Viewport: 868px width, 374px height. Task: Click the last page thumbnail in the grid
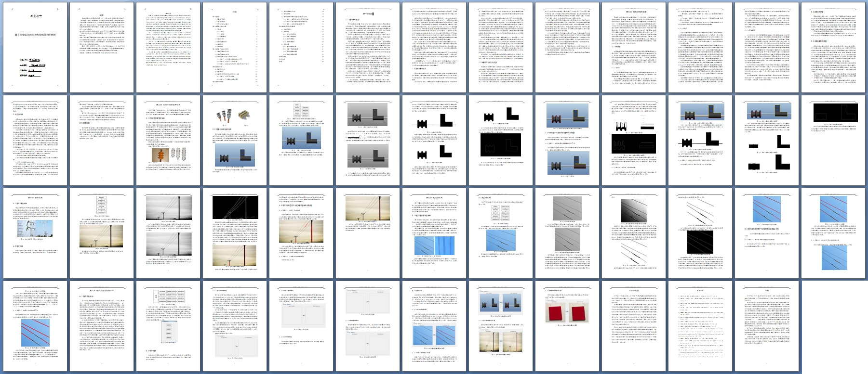767,326
